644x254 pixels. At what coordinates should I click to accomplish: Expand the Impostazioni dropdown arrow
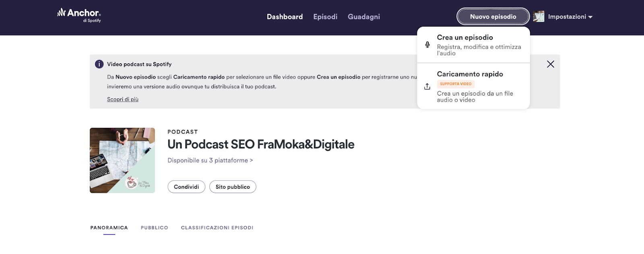(590, 17)
